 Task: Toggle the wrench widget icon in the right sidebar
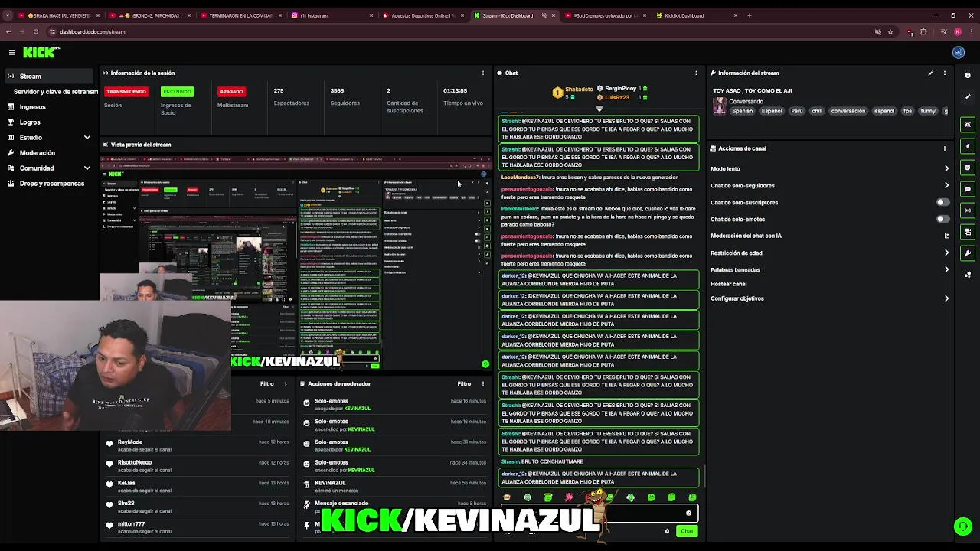968,253
